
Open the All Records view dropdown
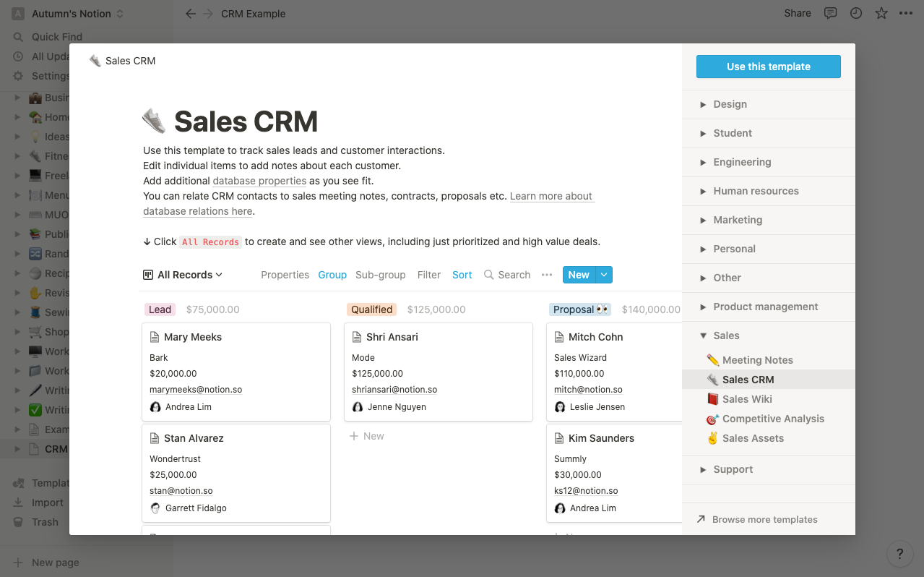(x=183, y=275)
